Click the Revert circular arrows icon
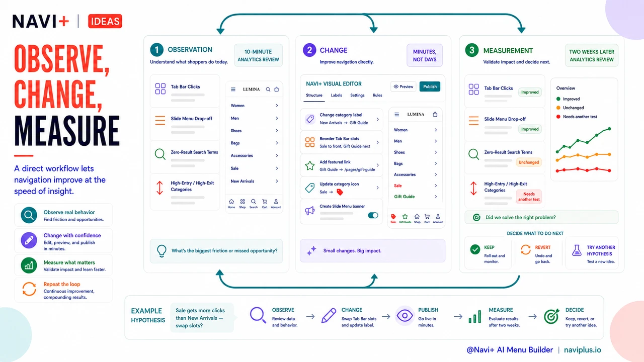644x362 pixels. pyautogui.click(x=526, y=249)
